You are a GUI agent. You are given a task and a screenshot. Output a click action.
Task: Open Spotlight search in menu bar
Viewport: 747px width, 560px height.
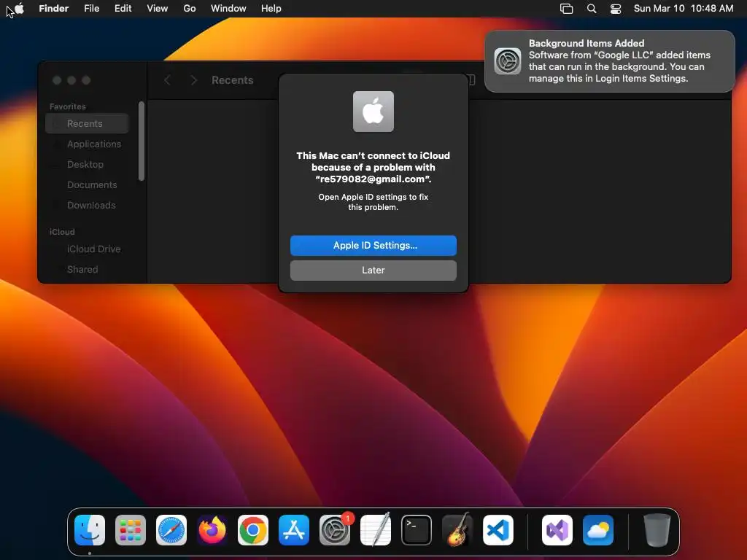pyautogui.click(x=592, y=9)
